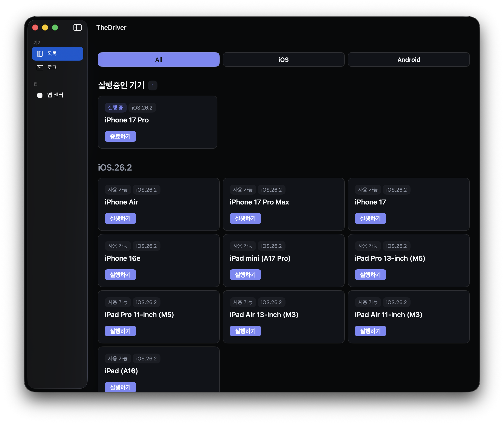Image resolution: width=504 pixels, height=424 pixels.
Task: Start the iPhone 16e device
Action: 120,275
